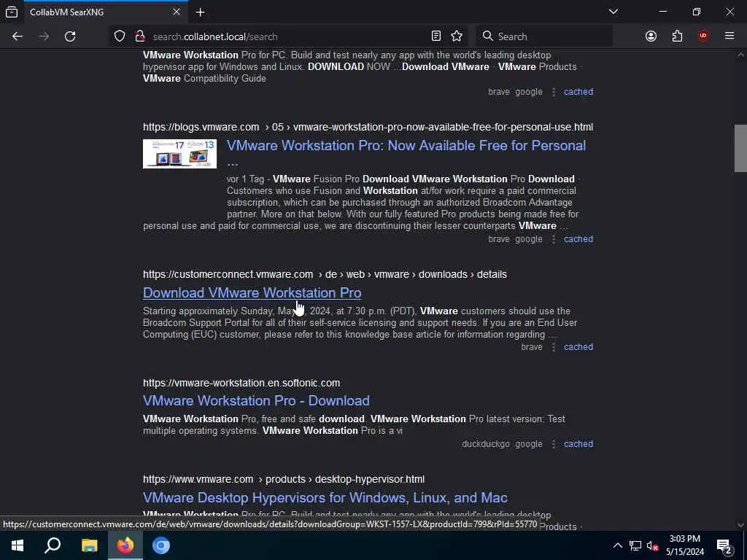This screenshot has width=747, height=560.
Task: Click VMware Workstation 17 Fusion 13 thumbnail
Action: [179, 154]
